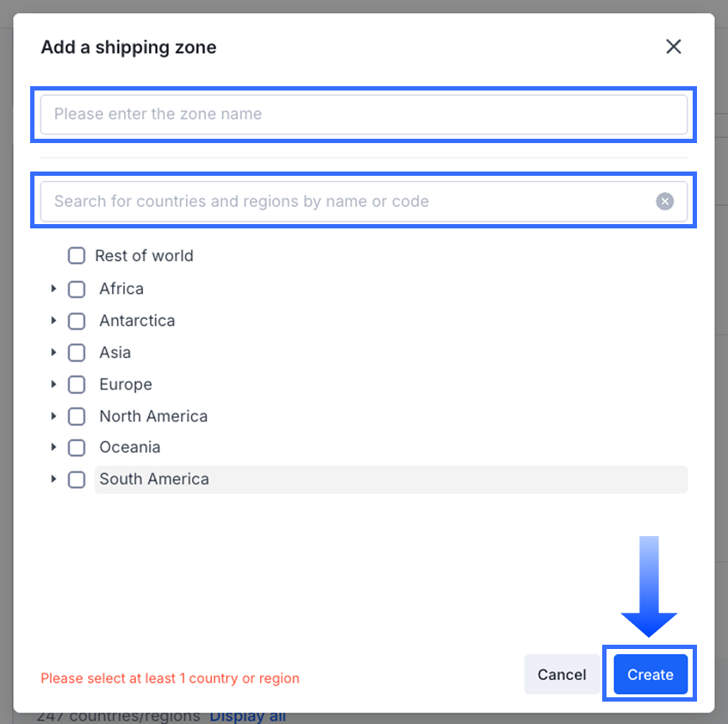Tick the Africa checkbox
This screenshot has width=728, height=724.
coord(77,289)
